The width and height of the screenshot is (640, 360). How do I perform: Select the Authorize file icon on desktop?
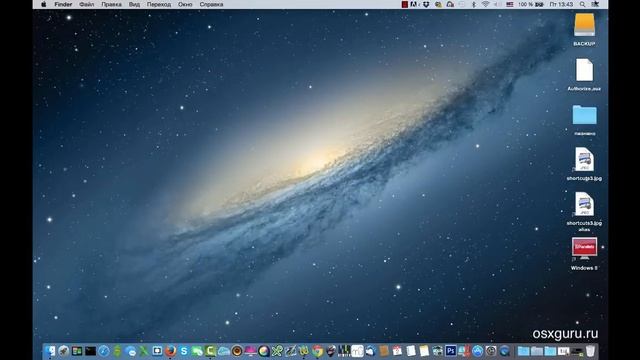[x=584, y=70]
